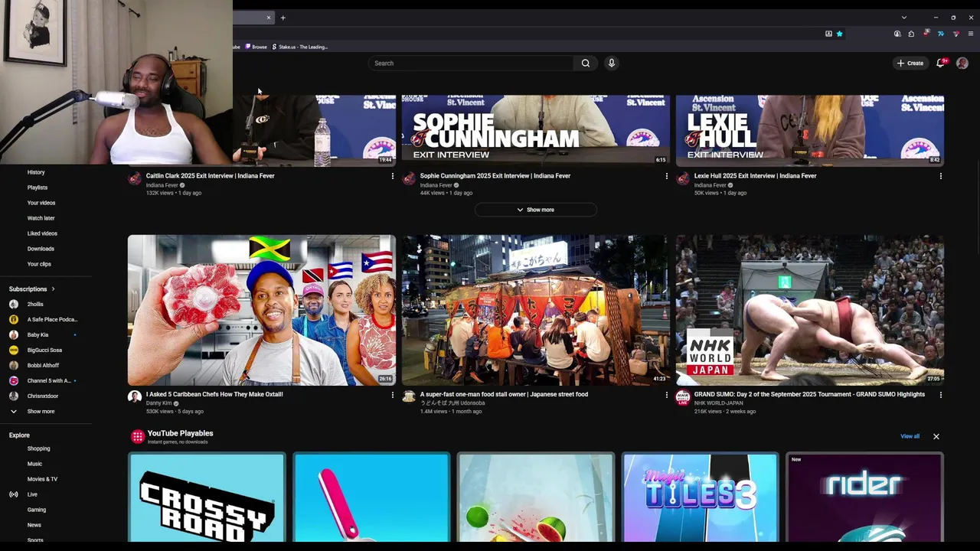Click the search magnifier button
The width and height of the screenshot is (980, 551).
(586, 64)
